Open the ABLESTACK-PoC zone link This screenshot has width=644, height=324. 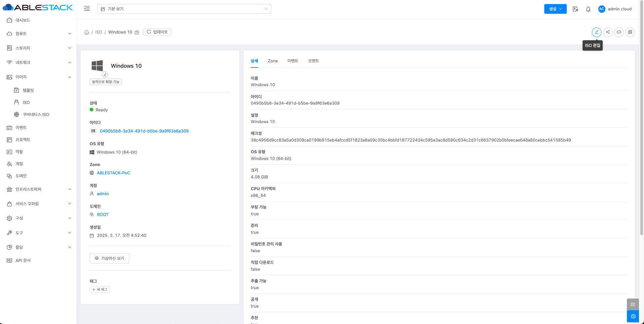point(113,173)
